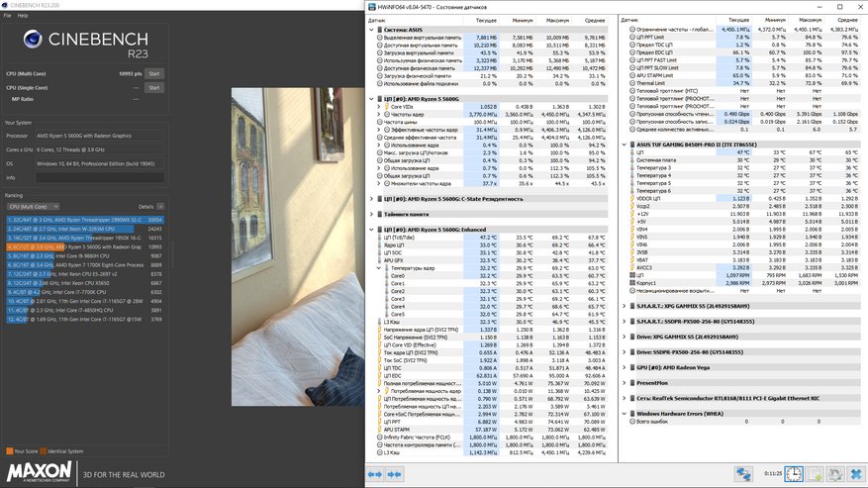Screen dimensions: 868x488
Task: Start the CPU (Multi Core) benchmark
Action: point(153,73)
